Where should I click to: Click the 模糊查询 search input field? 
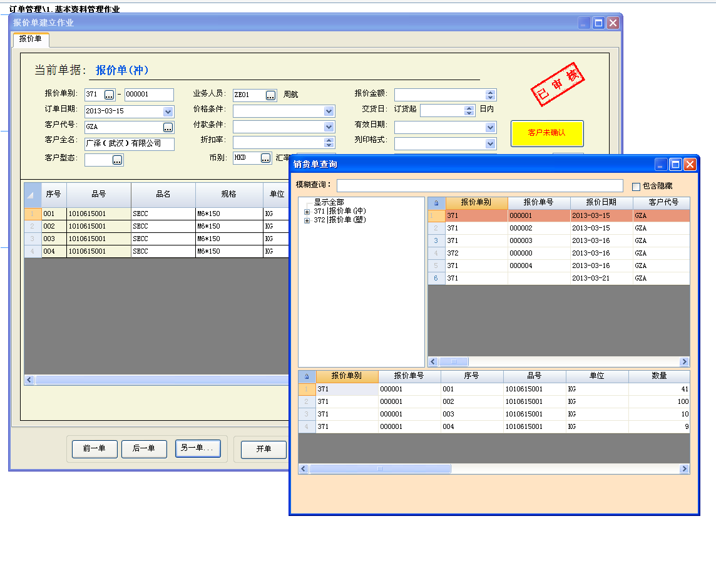479,185
